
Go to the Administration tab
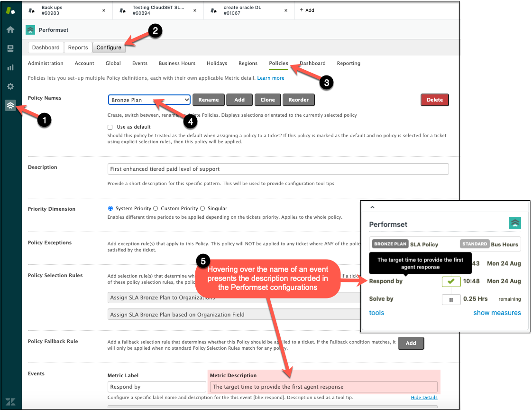(46, 63)
